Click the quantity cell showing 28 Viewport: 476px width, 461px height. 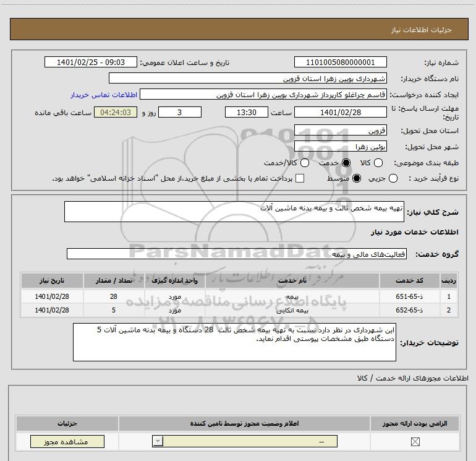tap(114, 296)
